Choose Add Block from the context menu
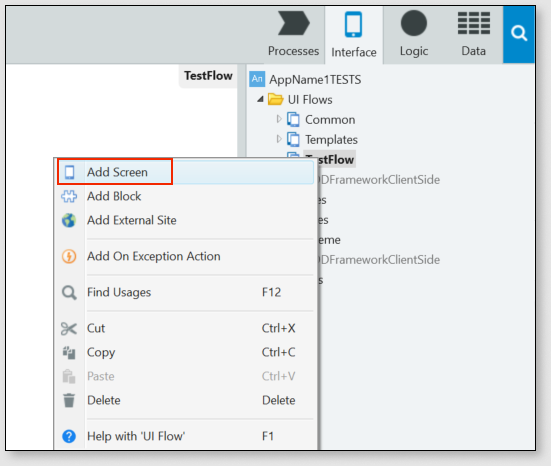Viewport: 551px width, 466px height. click(186, 196)
